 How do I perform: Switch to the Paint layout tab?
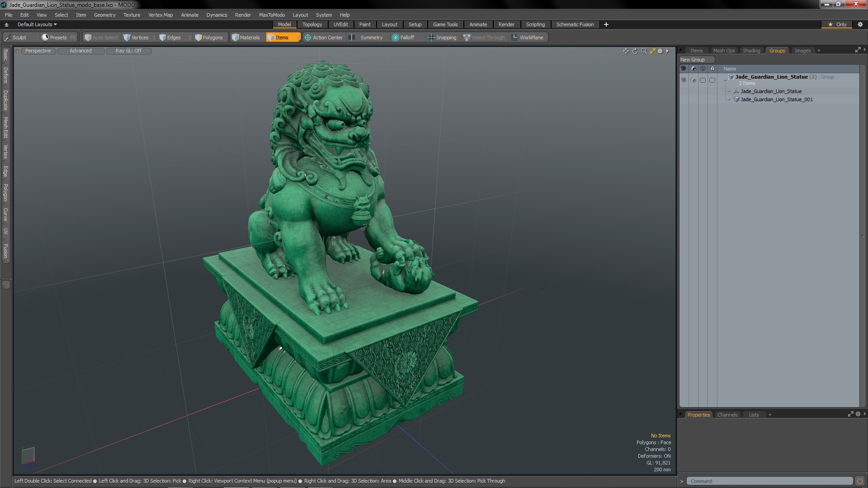[x=365, y=24]
